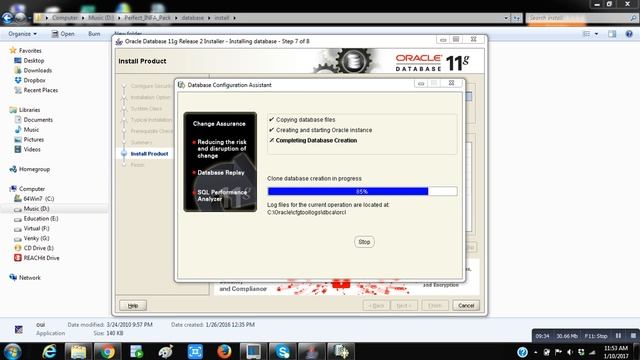Screen dimensions: 640x360
Task: Click the log path C:\Oracle\cfgtoollogs\dbca\orcl
Action: point(307,213)
